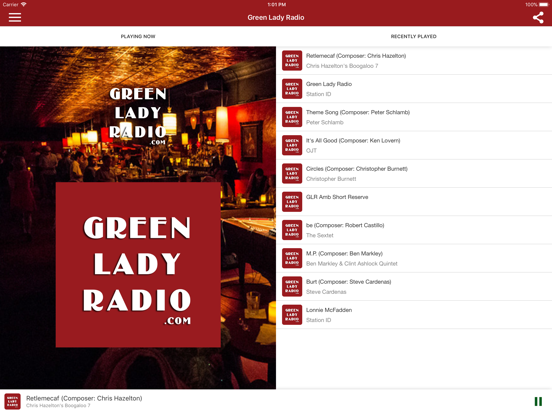
Task: Click station logo beside Circles row
Action: tap(292, 174)
